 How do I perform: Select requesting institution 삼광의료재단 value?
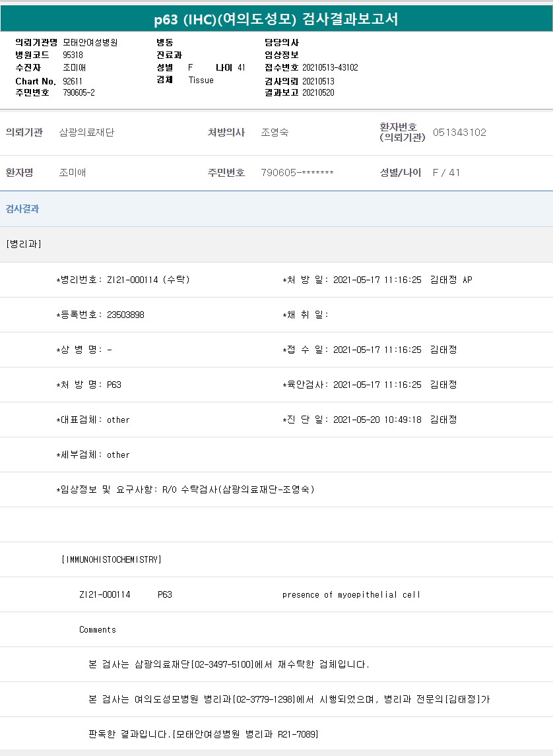86,133
